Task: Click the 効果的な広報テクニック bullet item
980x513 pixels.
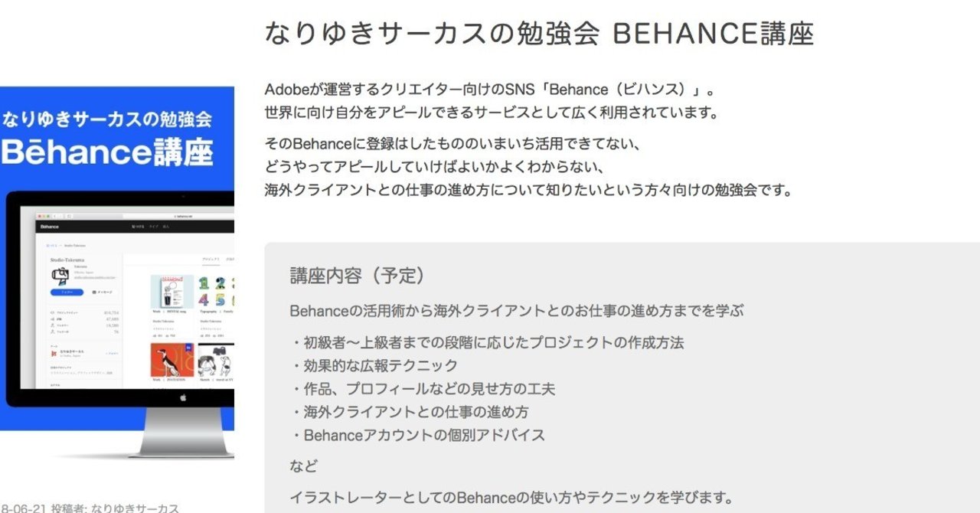Action: coord(374,365)
